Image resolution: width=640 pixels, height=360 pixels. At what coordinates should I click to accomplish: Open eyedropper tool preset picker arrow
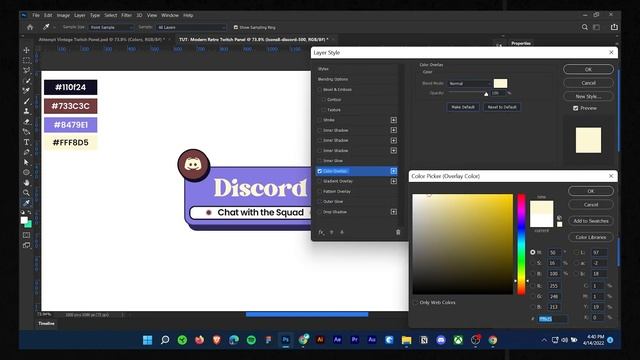(x=54, y=27)
